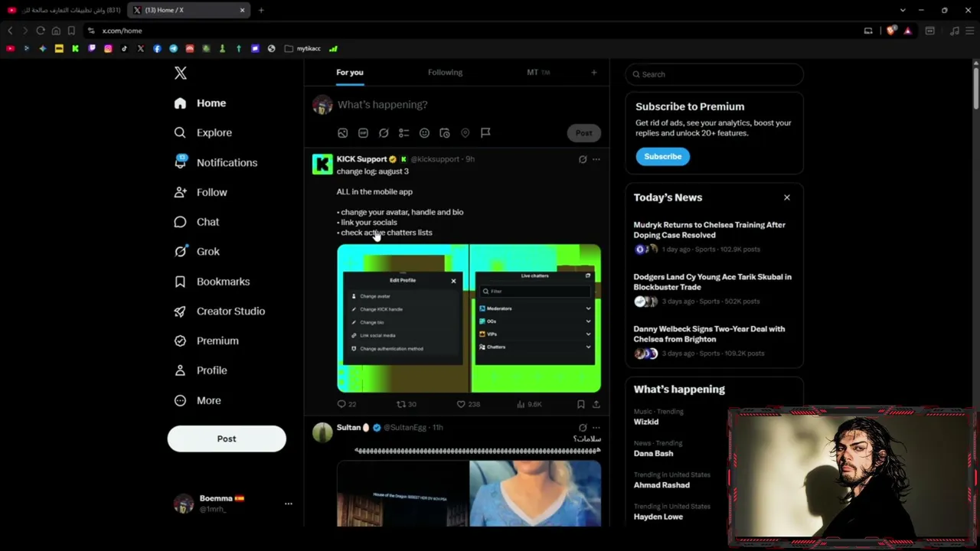Viewport: 980px width, 551px height.
Task: Open more options for the Sultan post
Action: [x=596, y=428]
